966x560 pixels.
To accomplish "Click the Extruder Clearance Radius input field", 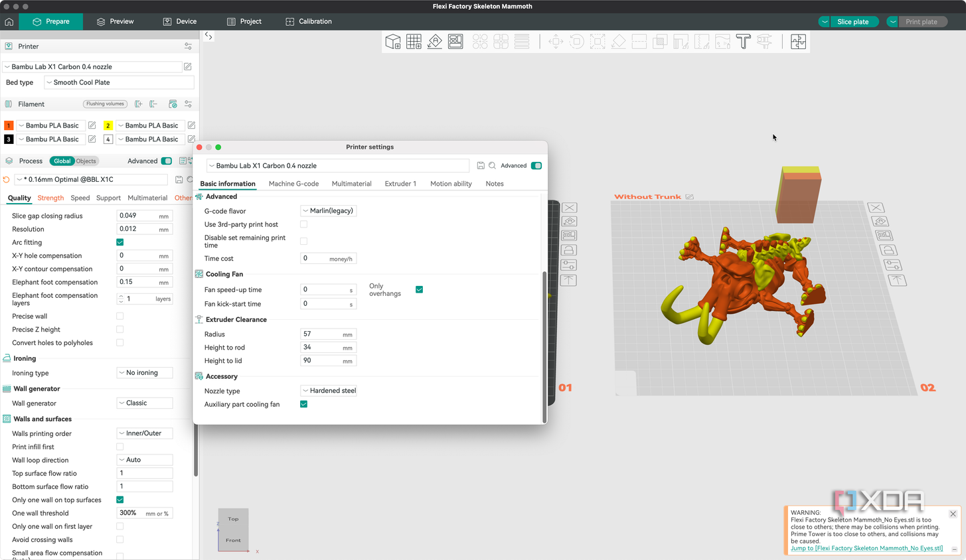I will point(329,334).
